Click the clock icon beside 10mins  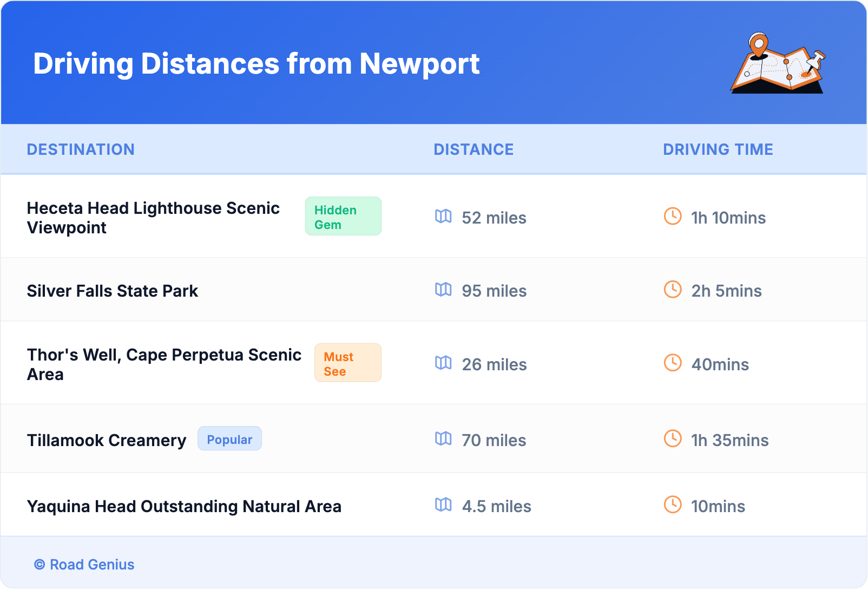pos(673,505)
